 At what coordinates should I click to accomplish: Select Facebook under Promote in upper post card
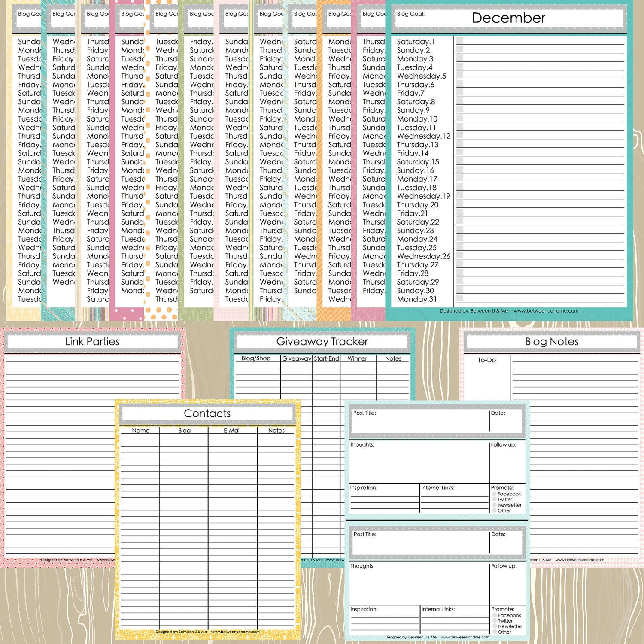494,494
